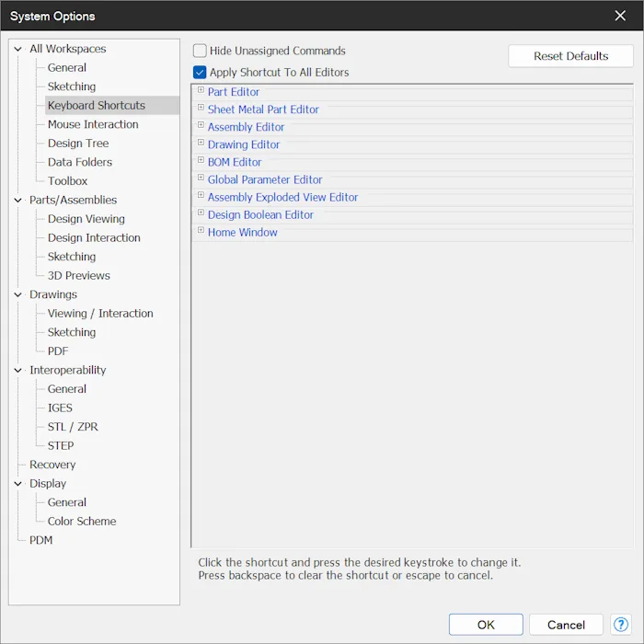Image resolution: width=644 pixels, height=644 pixels.
Task: Open Mouse Interaction settings
Action: pyautogui.click(x=93, y=124)
